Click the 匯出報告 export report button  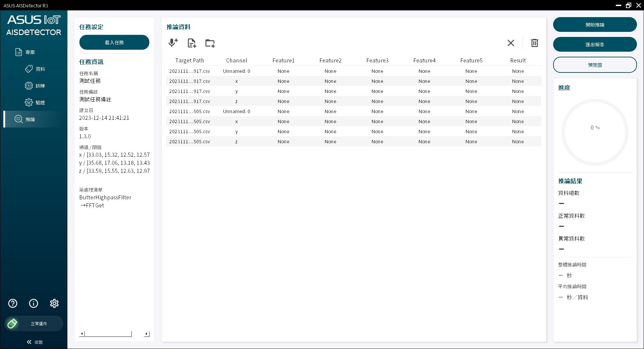click(x=595, y=44)
